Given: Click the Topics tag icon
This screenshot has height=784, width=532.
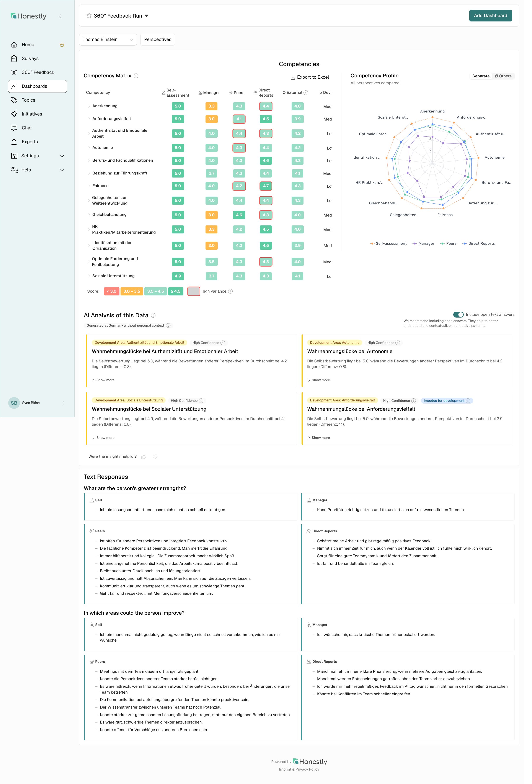Looking at the screenshot, I should [x=14, y=100].
